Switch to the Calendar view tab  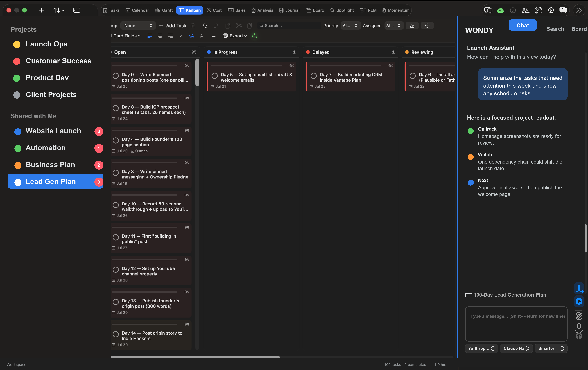tap(137, 10)
